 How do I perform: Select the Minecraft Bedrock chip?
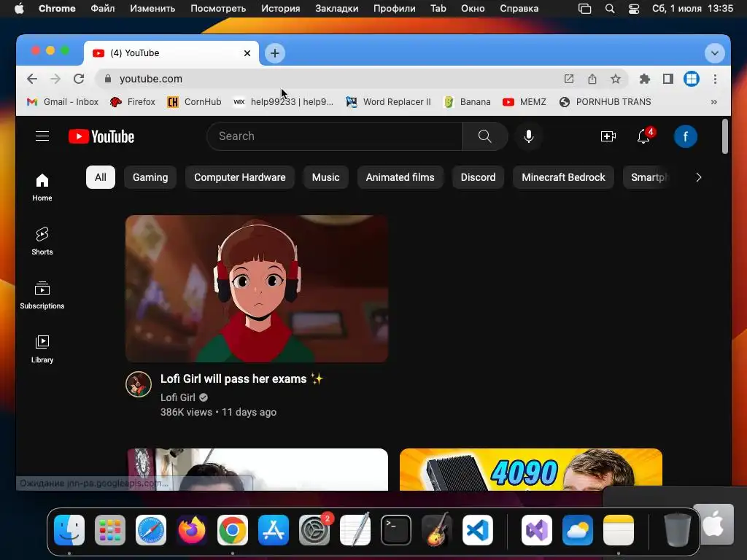(x=563, y=177)
